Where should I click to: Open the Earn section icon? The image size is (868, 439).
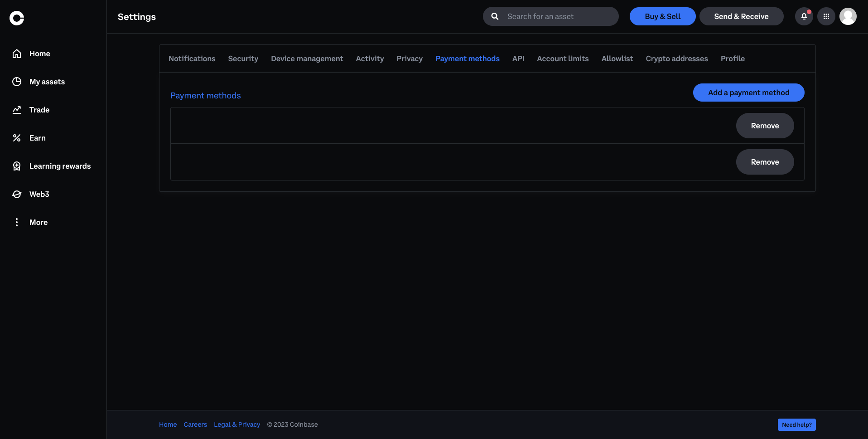point(16,138)
